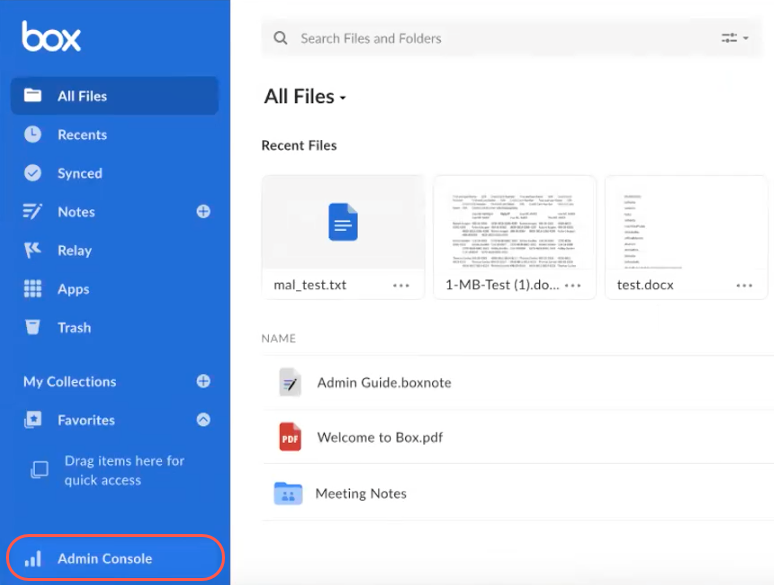Open 1-MB-Test (1) document thumbnail
774x585 pixels.
point(514,222)
